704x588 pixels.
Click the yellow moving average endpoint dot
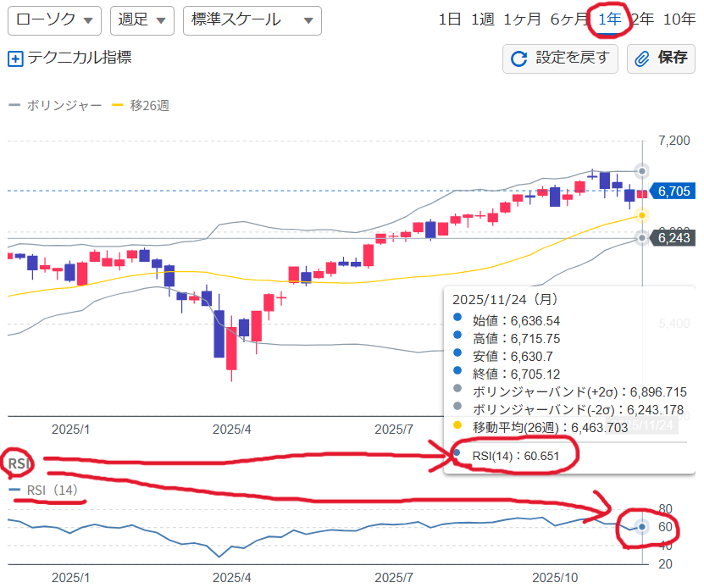pos(642,215)
